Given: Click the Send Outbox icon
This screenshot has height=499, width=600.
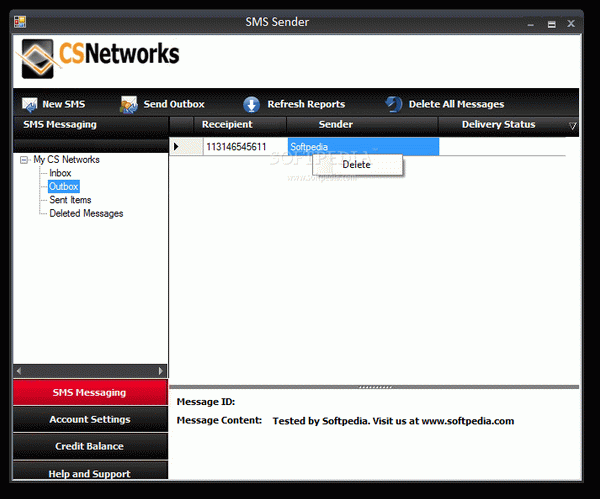Looking at the screenshot, I should click(129, 104).
